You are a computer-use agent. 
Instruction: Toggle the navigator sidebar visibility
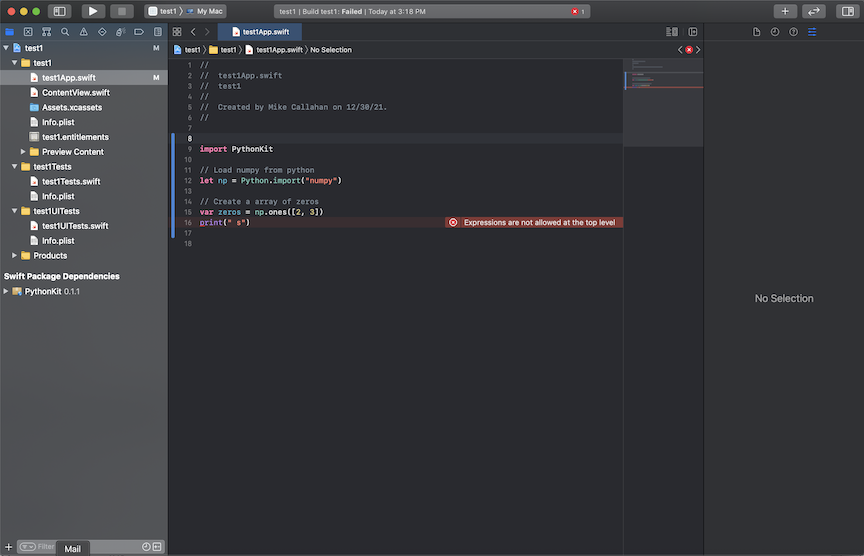point(59,11)
